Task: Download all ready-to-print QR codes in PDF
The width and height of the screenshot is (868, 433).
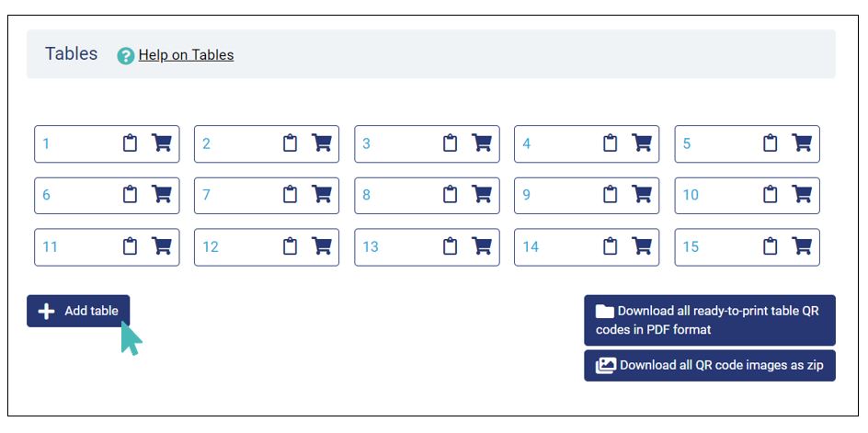Action: point(710,320)
